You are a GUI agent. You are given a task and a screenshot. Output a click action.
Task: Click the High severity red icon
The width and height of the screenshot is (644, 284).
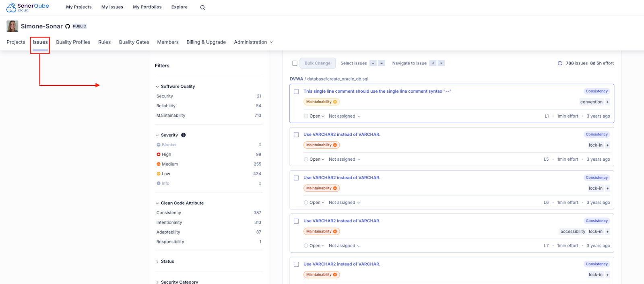click(x=159, y=154)
